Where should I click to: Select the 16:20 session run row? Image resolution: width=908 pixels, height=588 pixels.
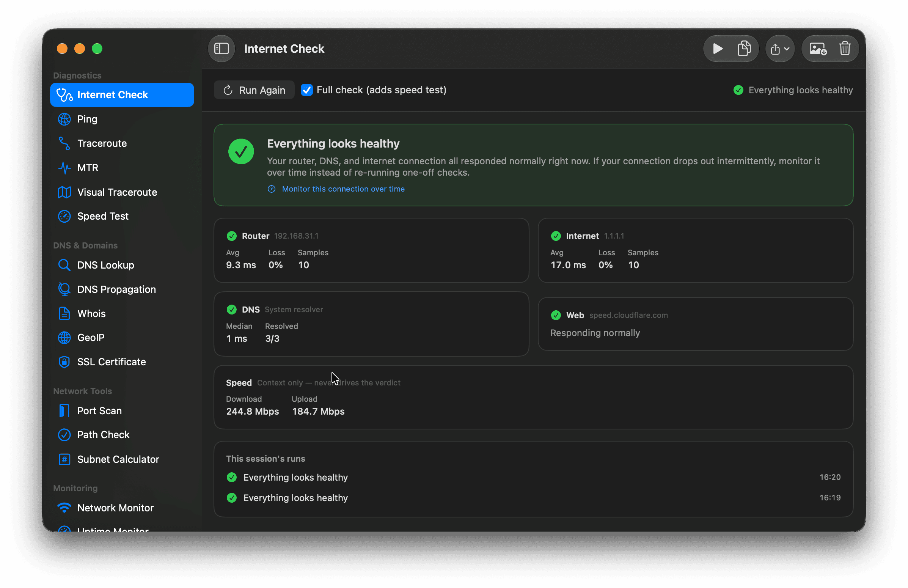click(x=533, y=477)
